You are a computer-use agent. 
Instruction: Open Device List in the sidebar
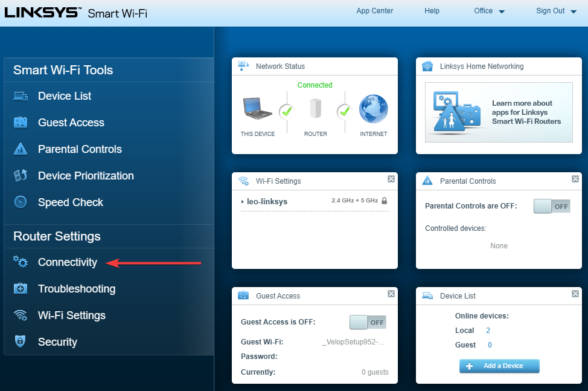(x=65, y=96)
